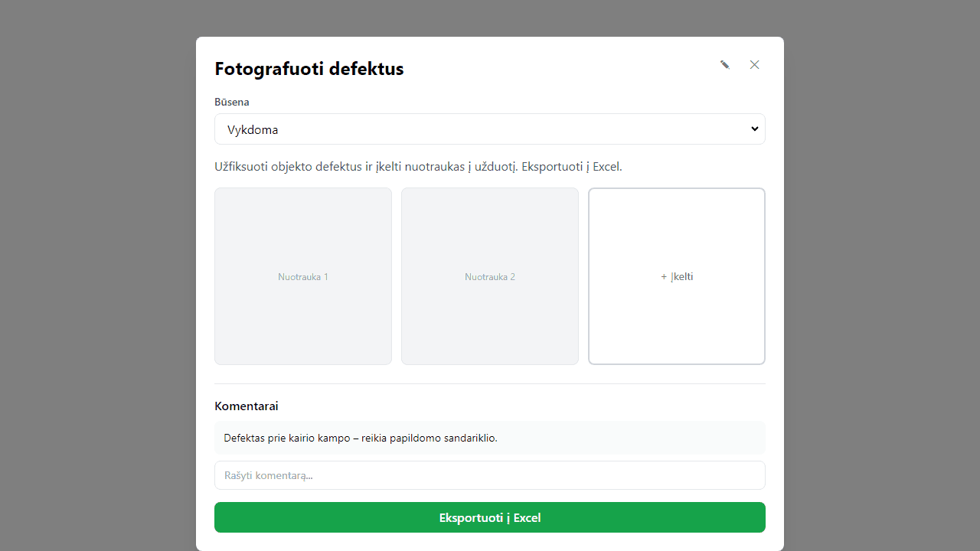Click the comment 'Defektas prie kairio kampo'
980x551 pixels.
(x=490, y=438)
